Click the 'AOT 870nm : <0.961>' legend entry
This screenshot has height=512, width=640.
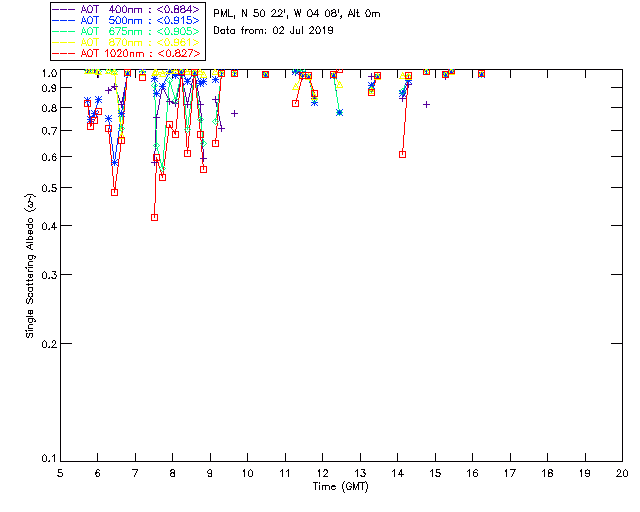tap(126, 42)
